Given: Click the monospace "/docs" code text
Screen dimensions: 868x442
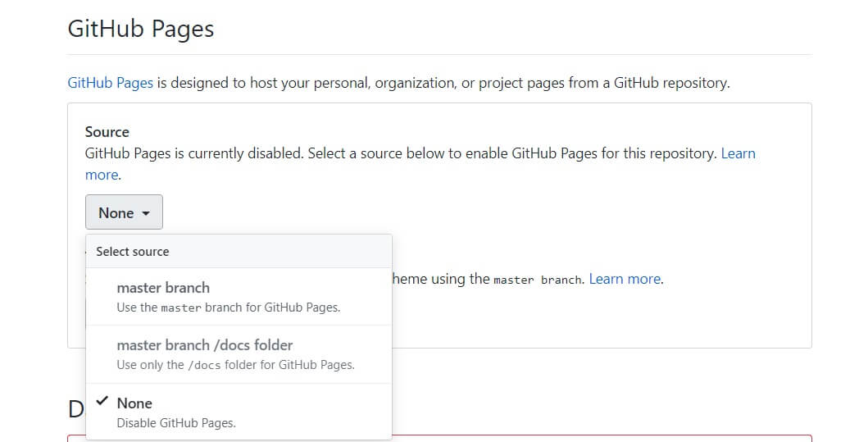Looking at the screenshot, I should [206, 365].
